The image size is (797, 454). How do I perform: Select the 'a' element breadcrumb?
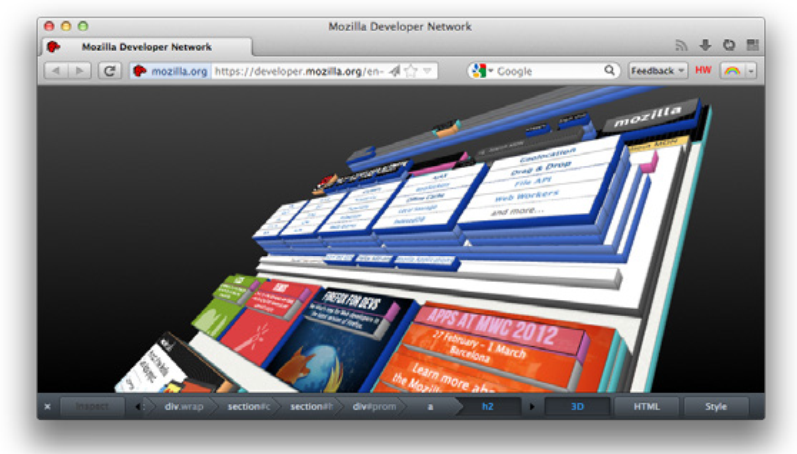(x=430, y=407)
